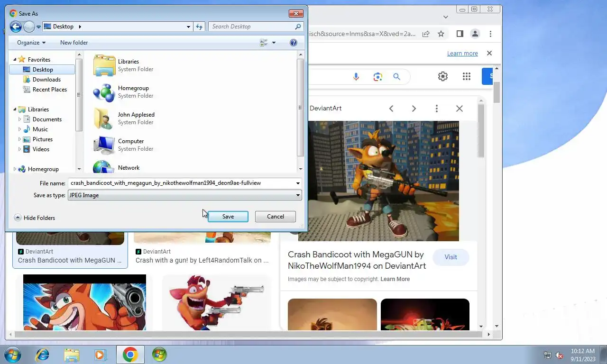Refresh the Desktop folder view
The height and width of the screenshot is (364, 607).
[199, 27]
